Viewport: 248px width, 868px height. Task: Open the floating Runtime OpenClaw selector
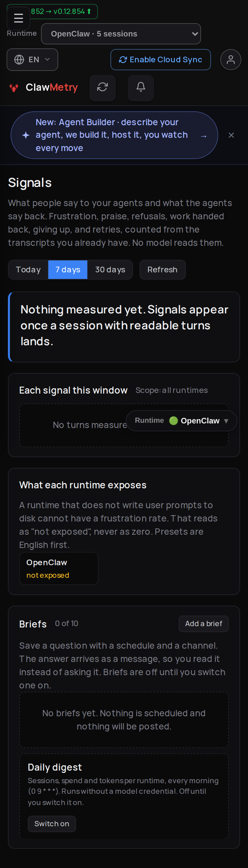(182, 420)
